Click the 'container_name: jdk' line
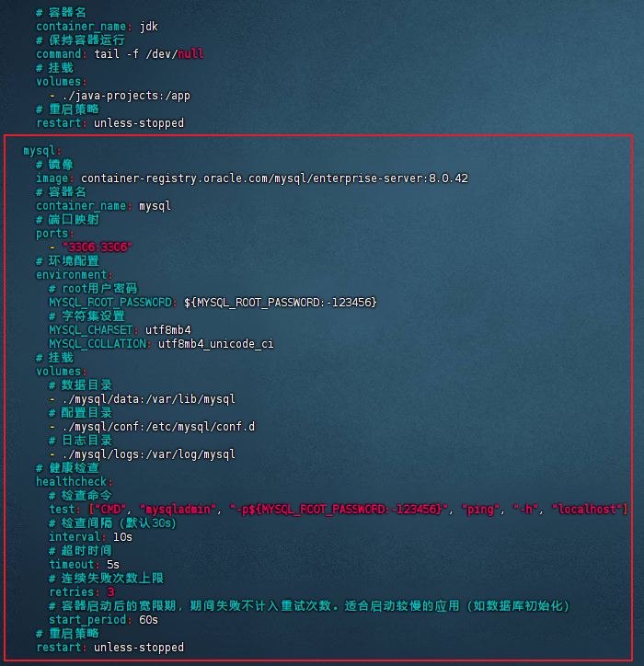644x666 pixels. point(97,27)
